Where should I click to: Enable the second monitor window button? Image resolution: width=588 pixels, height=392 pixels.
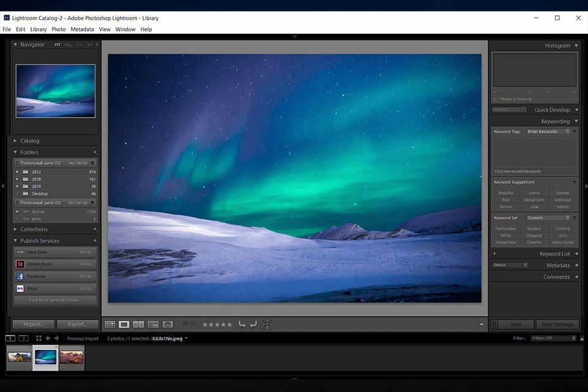(x=23, y=338)
